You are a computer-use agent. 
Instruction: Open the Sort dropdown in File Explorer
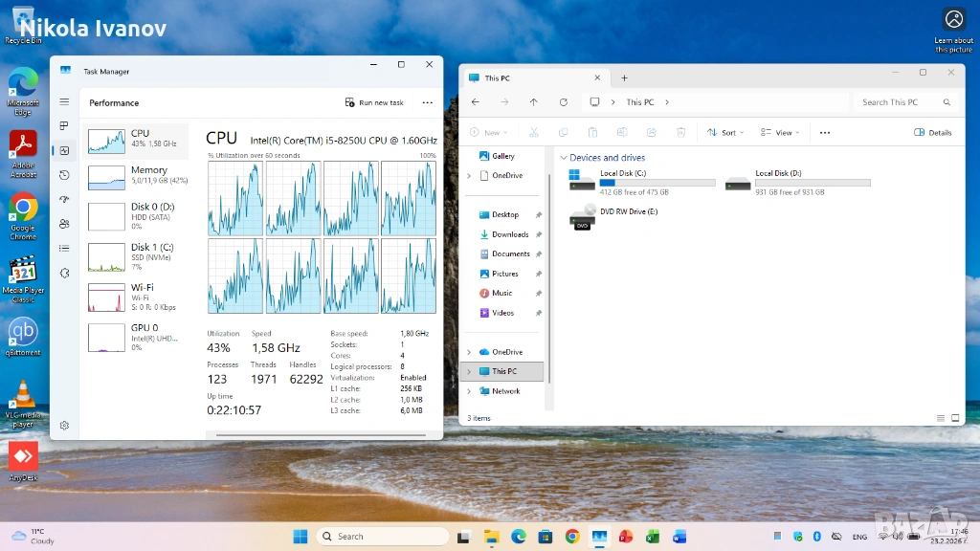click(x=725, y=133)
